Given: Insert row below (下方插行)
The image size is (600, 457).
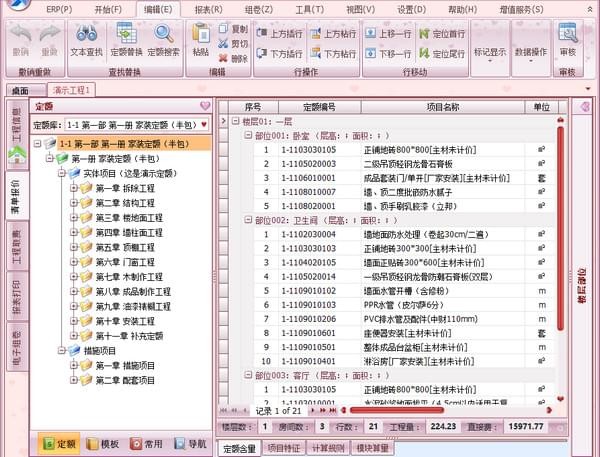Looking at the screenshot, I should tap(279, 54).
